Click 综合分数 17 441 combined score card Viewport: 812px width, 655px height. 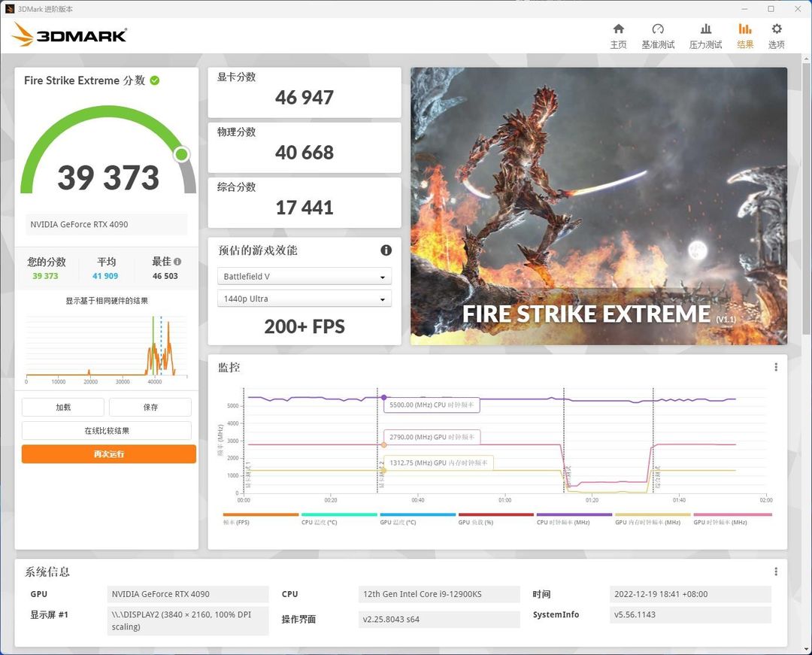304,202
